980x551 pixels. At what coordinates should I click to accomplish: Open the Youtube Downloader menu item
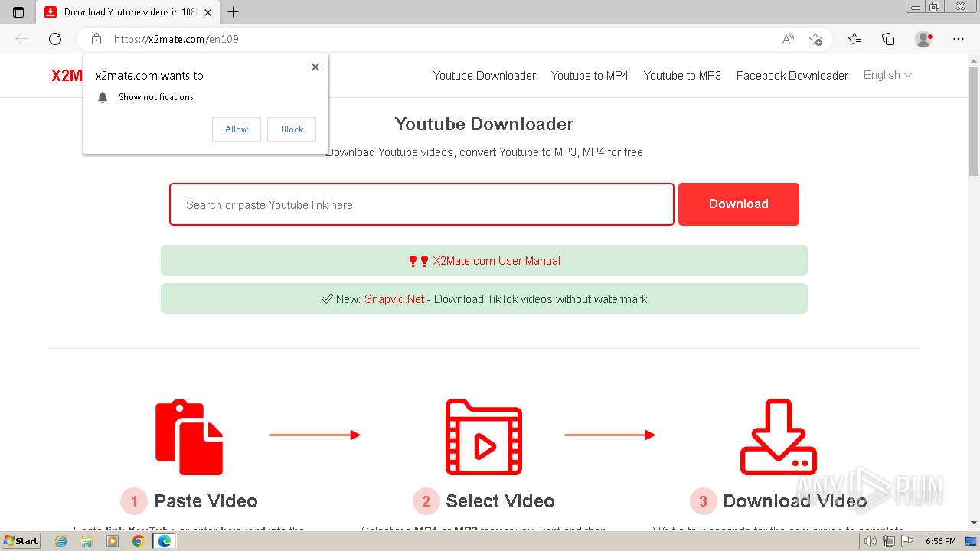tap(485, 76)
